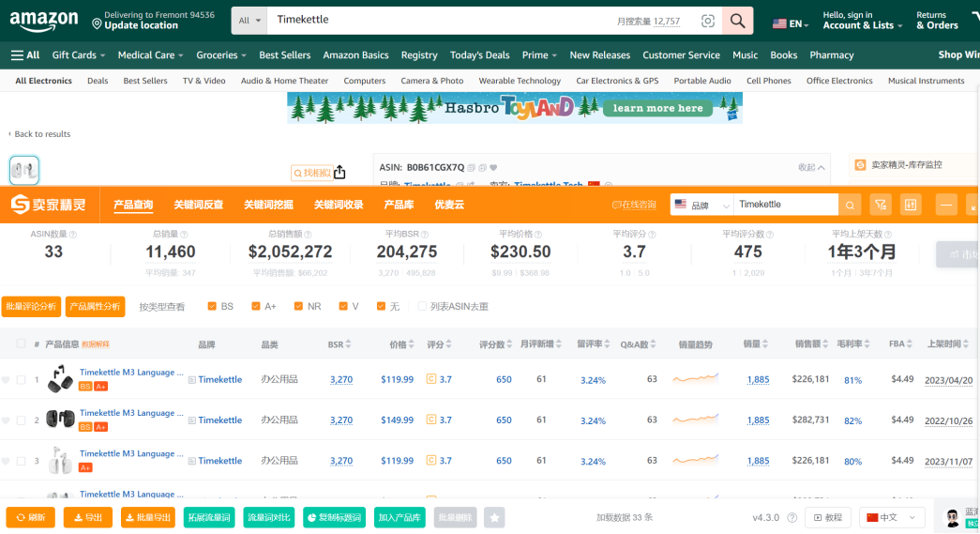This screenshot has height=534, width=980.
Task: Click the 卖家精灵 logo in orange bar
Action: [x=49, y=205]
